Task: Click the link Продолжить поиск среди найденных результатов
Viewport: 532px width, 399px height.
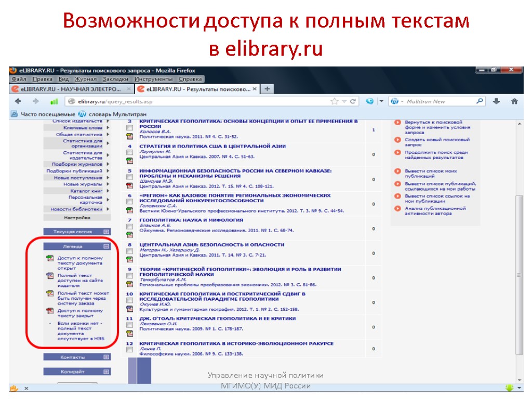Action: click(436, 155)
